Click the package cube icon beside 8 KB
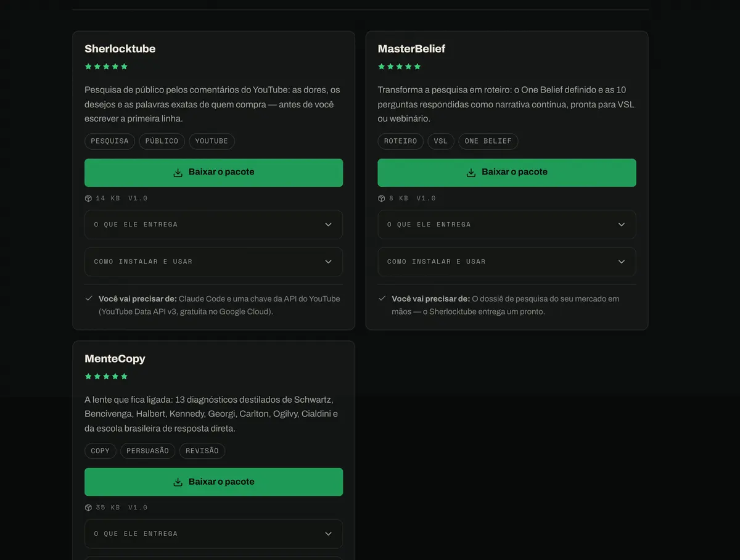This screenshot has height=560, width=740. [381, 199]
